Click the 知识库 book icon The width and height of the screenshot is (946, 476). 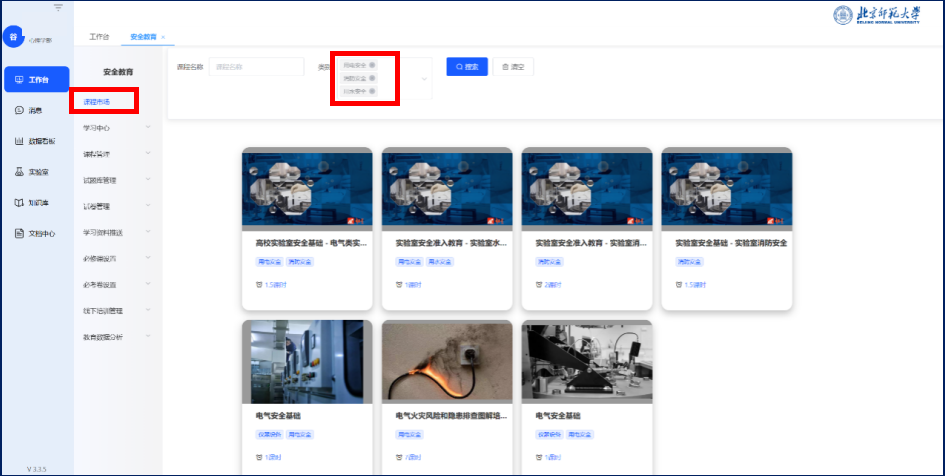point(19,202)
